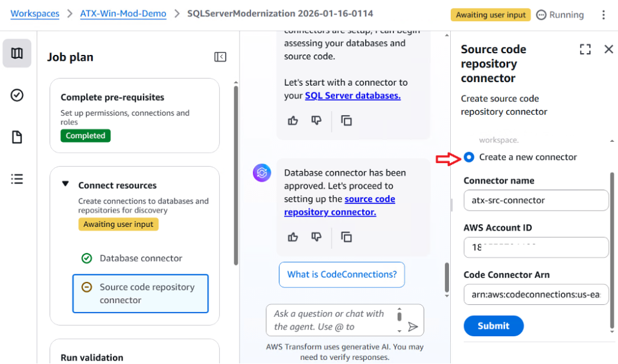Select the Database connector step

[141, 258]
